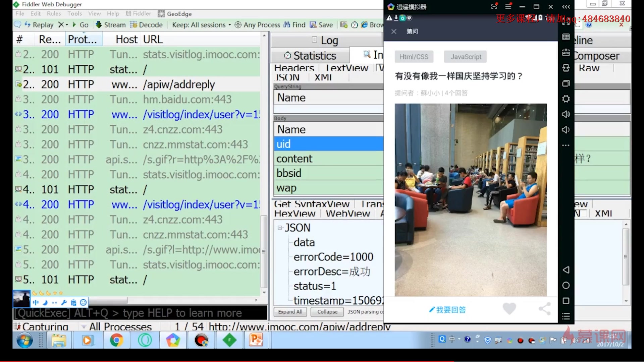The height and width of the screenshot is (362, 644).
Task: Click the QuickExec command input box
Action: click(140, 313)
